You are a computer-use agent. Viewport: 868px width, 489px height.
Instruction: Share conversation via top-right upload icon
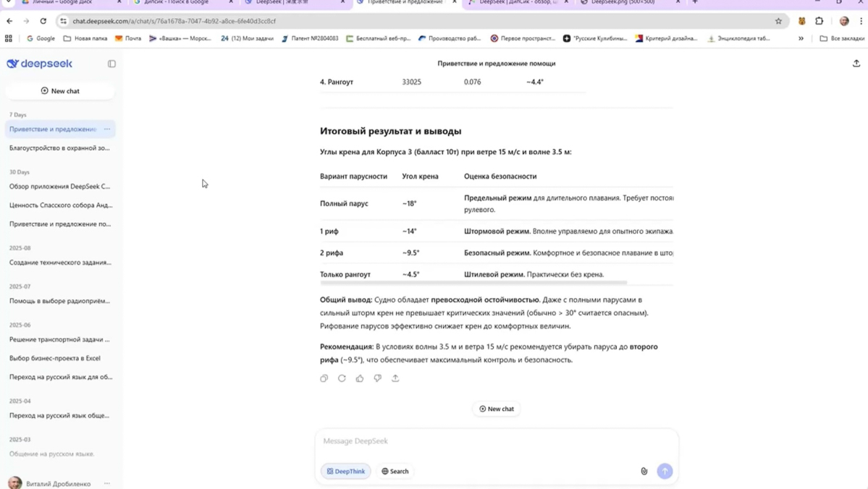(x=856, y=64)
